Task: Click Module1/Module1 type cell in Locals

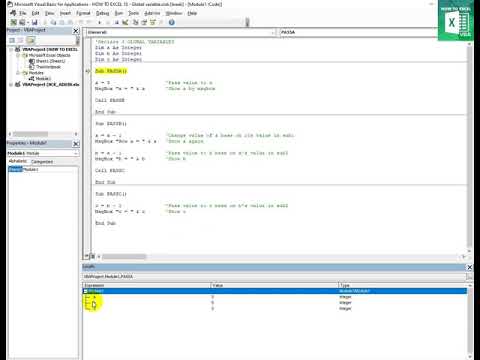Action: tap(354, 291)
